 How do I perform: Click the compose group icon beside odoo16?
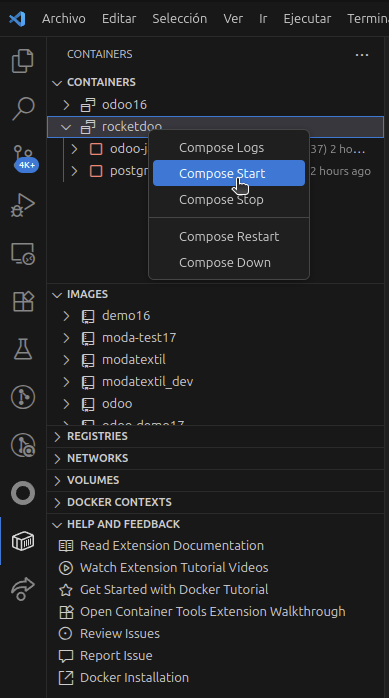click(x=88, y=105)
